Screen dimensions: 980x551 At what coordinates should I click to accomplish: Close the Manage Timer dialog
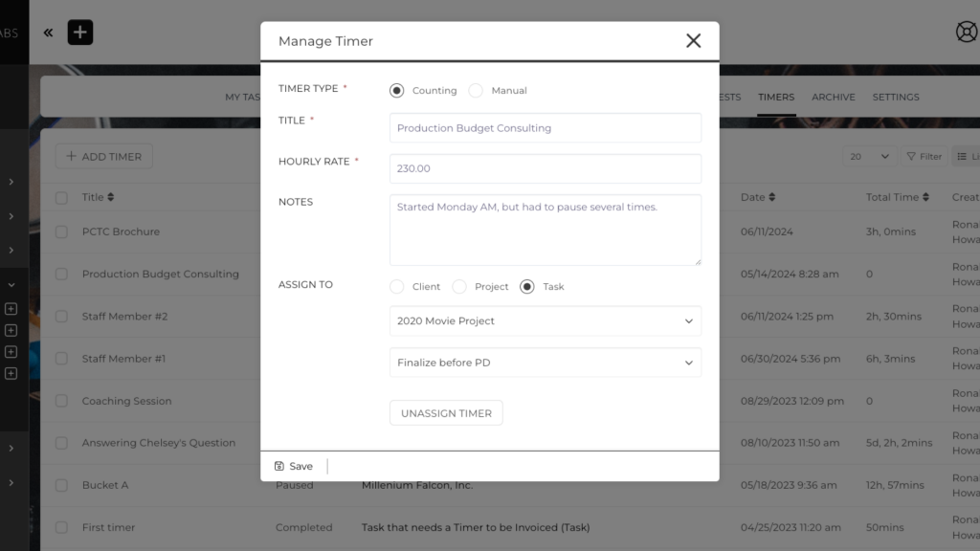[694, 40]
